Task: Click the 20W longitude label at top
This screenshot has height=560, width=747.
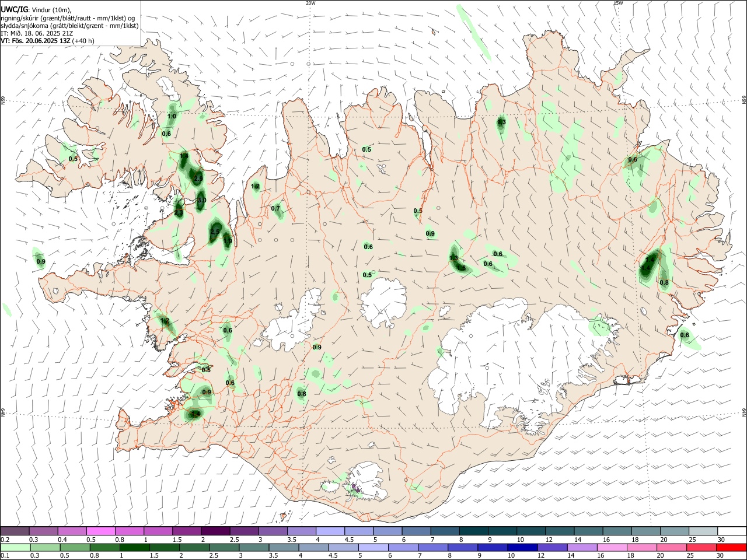Action: click(310, 3)
